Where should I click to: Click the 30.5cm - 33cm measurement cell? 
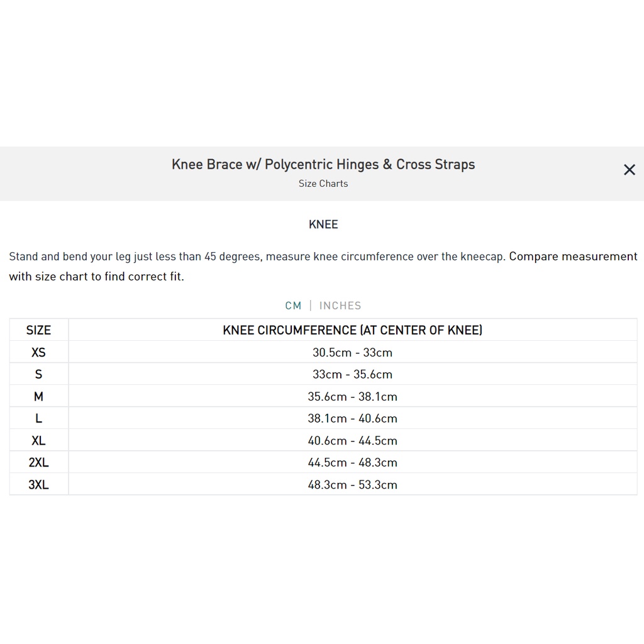click(352, 352)
